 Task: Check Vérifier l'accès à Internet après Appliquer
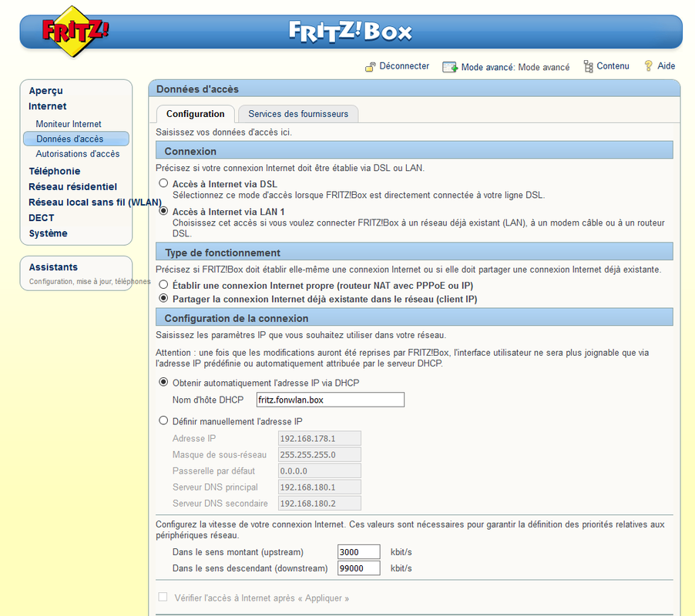coord(163,597)
